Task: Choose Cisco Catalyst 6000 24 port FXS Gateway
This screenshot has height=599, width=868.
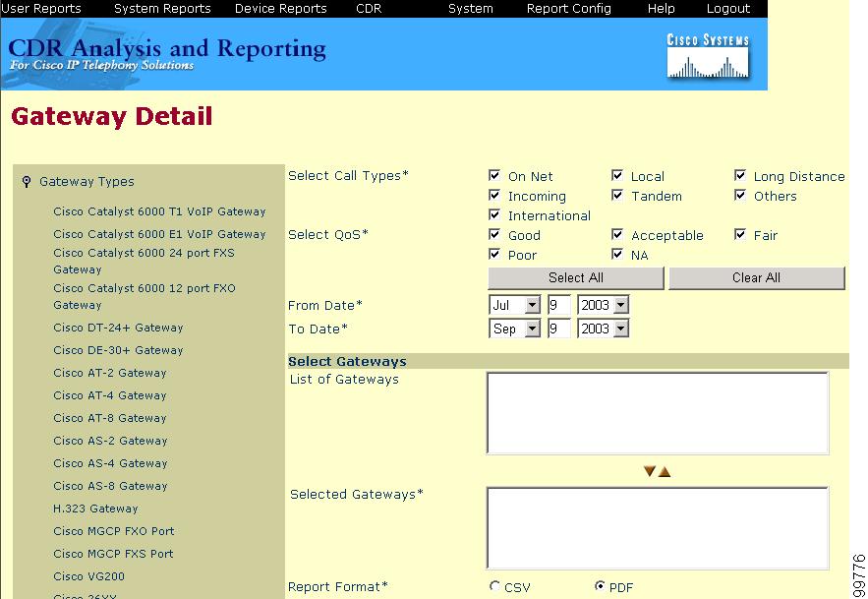Action: coord(144,261)
